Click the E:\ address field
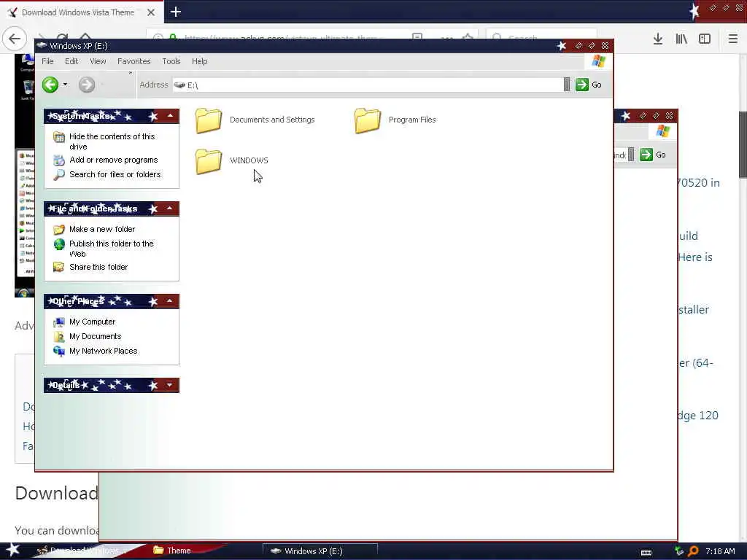747x560 pixels. click(x=368, y=85)
